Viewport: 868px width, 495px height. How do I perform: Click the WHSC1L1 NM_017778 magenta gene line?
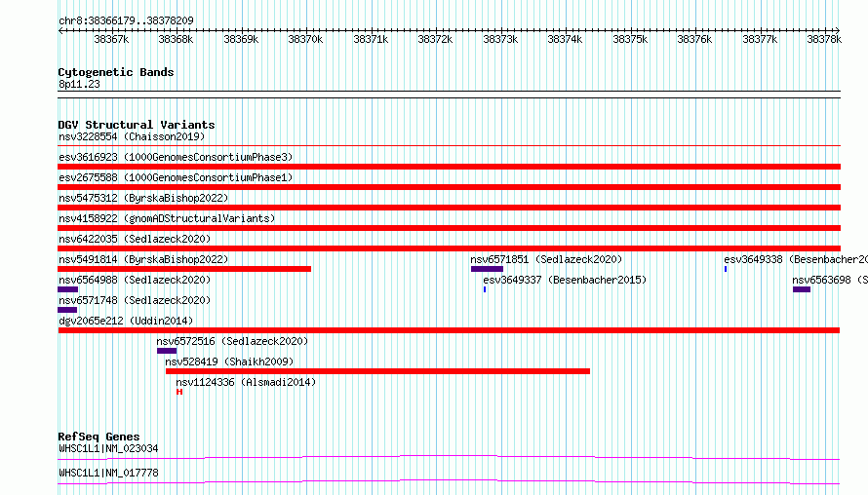click(449, 481)
